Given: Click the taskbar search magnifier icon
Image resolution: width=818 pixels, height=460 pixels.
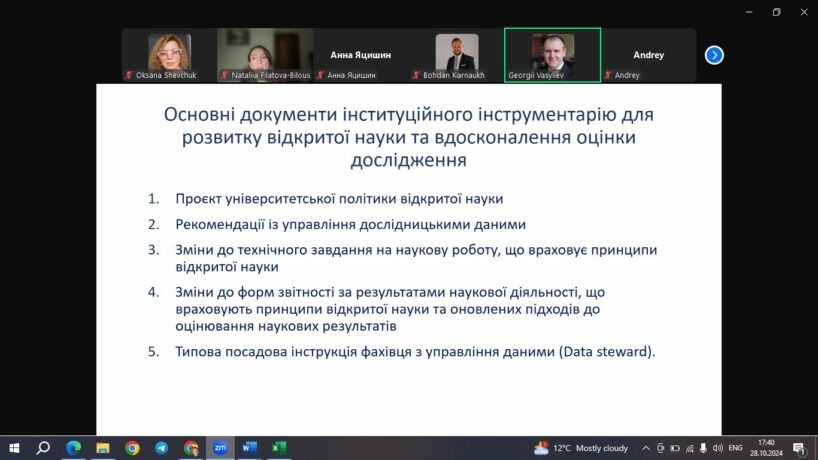Looking at the screenshot, I should point(44,448).
